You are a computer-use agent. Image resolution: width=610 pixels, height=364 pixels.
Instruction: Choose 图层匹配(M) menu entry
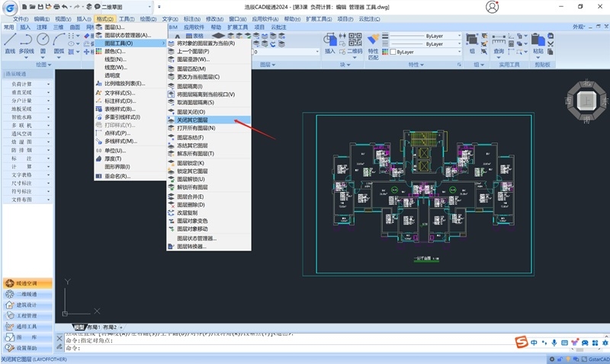pos(208,69)
